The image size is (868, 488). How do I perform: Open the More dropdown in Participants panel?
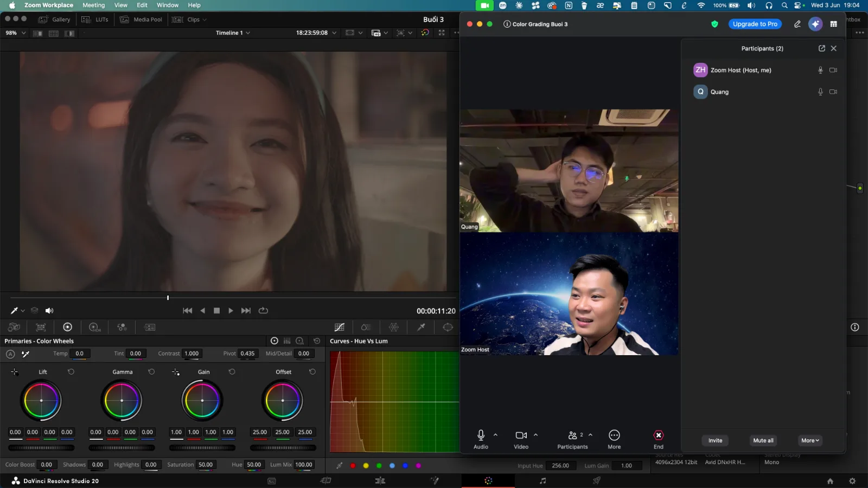coord(810,440)
